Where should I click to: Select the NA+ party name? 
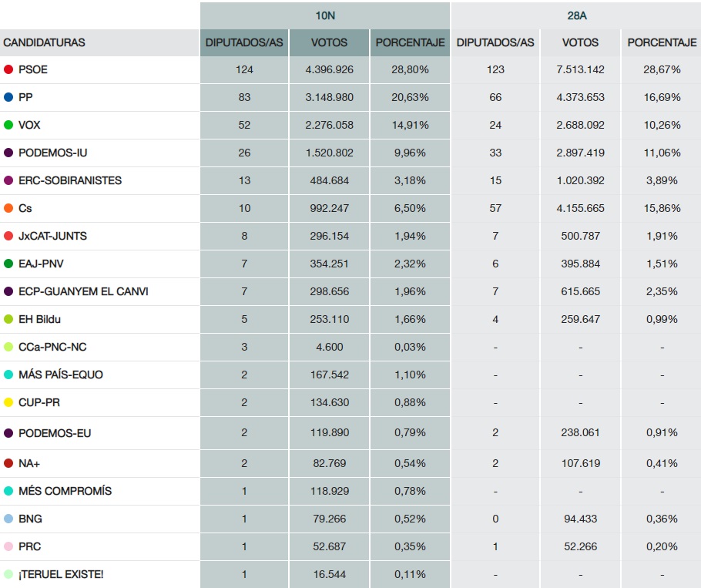(29, 463)
